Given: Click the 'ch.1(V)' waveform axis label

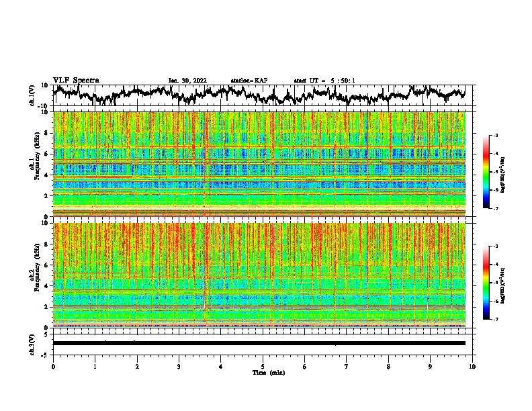Looking at the screenshot, I should pyautogui.click(x=32, y=95).
